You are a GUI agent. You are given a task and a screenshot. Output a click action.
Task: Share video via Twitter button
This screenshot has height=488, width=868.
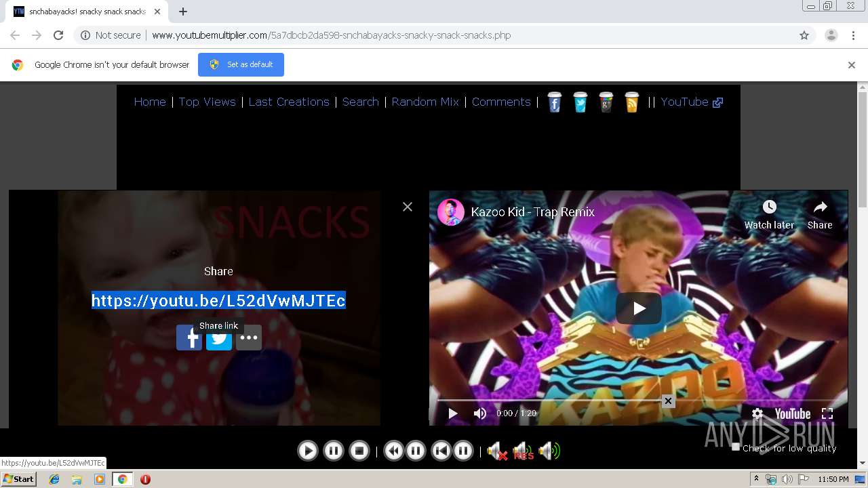[x=219, y=338]
